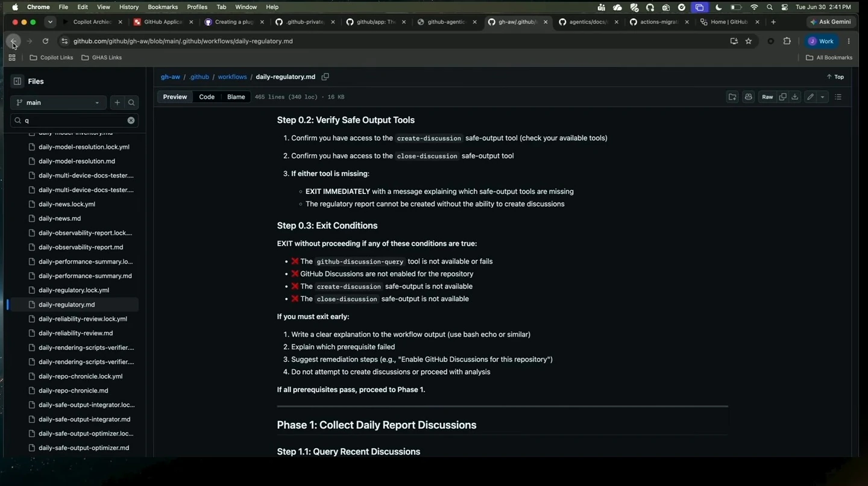
Task: Jump to Top of the file
Action: (x=835, y=77)
